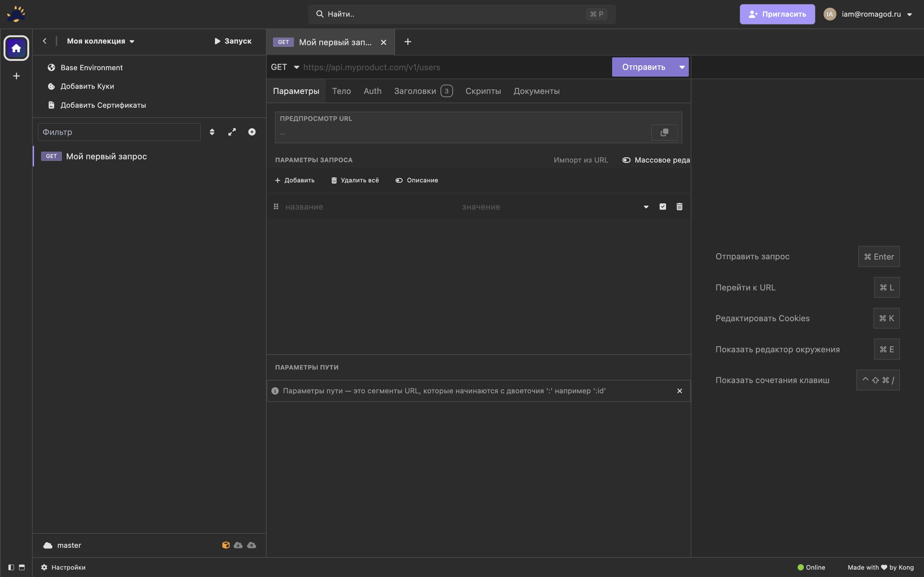The width and height of the screenshot is (924, 577).
Task: Push changes with the cloud upload icon
Action: tap(251, 545)
